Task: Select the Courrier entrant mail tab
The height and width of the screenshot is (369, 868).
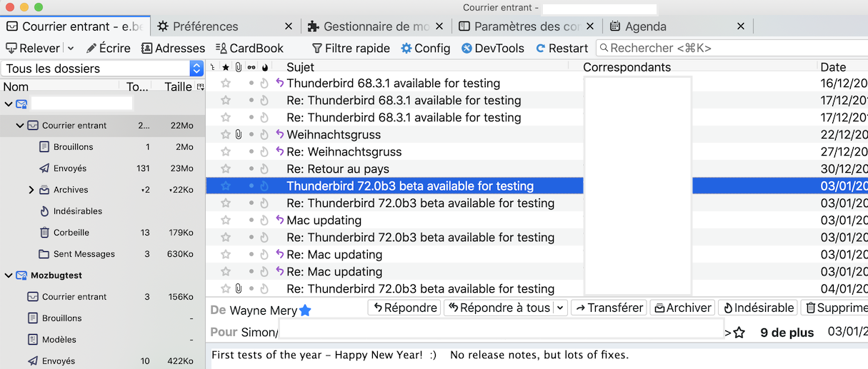Action: coord(75,26)
